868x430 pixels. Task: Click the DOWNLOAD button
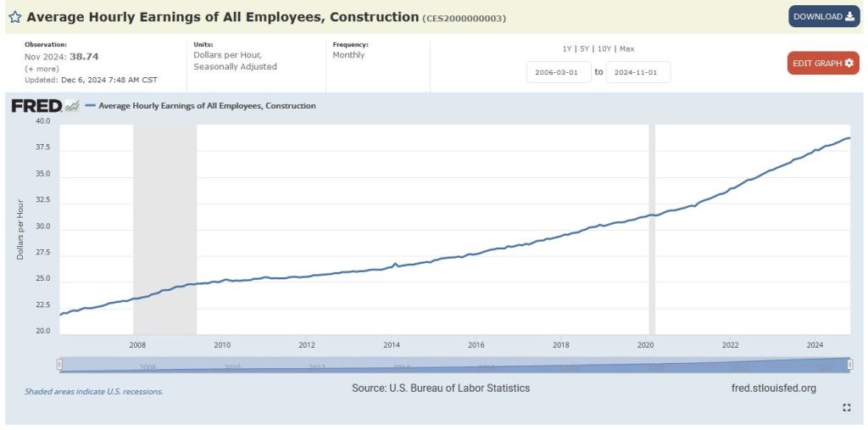click(x=823, y=16)
